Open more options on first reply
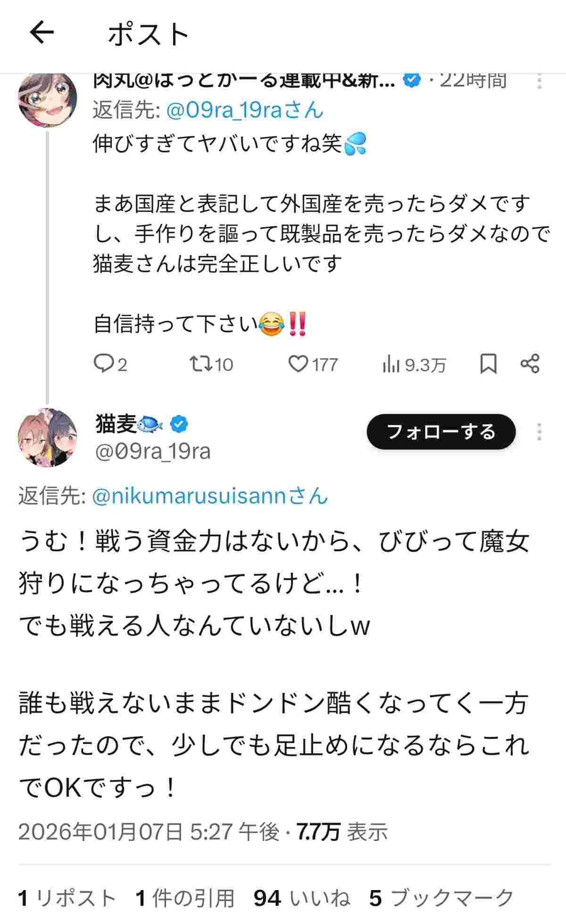 pyautogui.click(x=539, y=82)
